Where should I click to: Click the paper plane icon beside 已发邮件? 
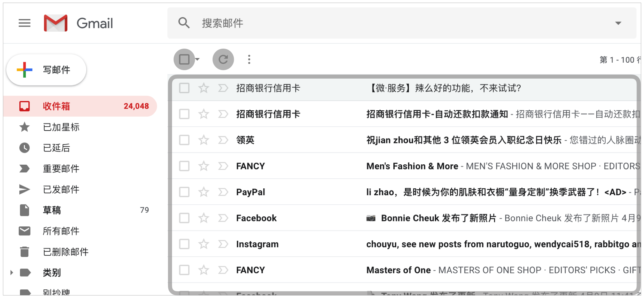pos(25,189)
